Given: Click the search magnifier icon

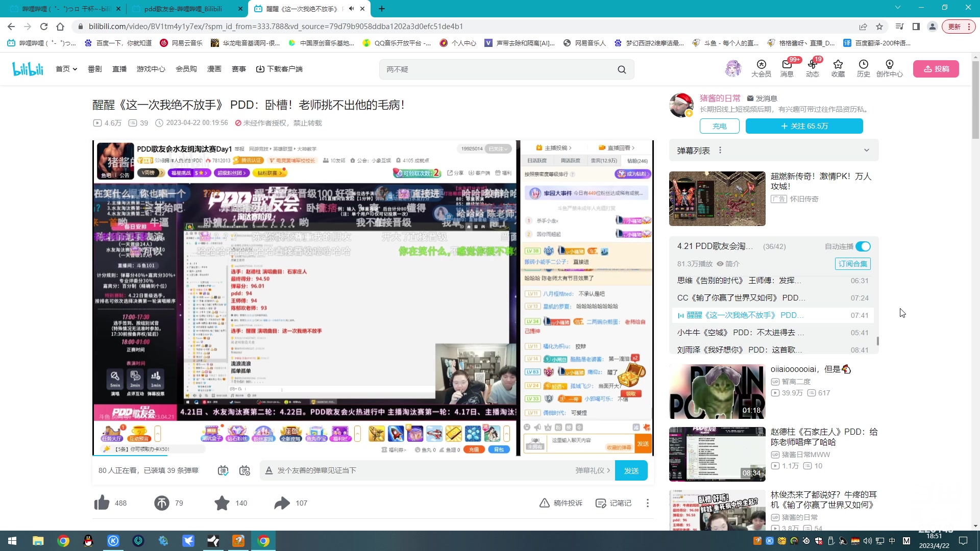Looking at the screenshot, I should point(622,69).
